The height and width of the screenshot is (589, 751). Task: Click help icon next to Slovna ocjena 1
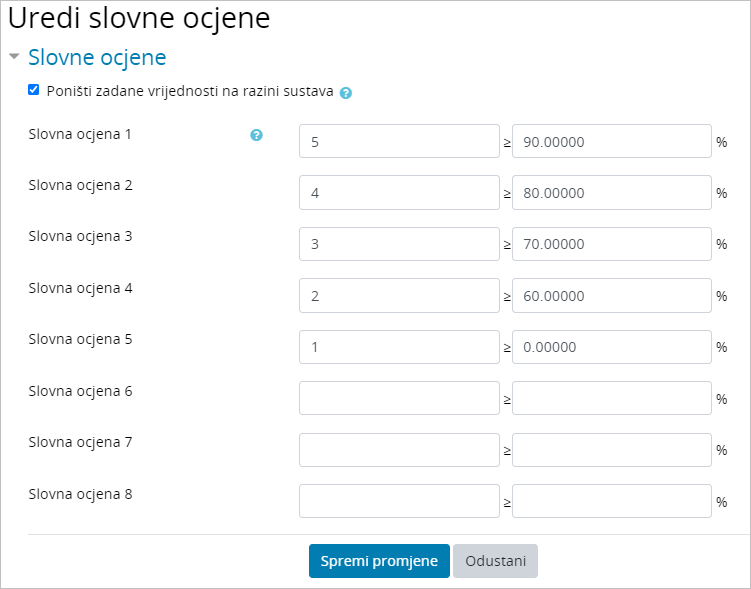[x=256, y=135]
